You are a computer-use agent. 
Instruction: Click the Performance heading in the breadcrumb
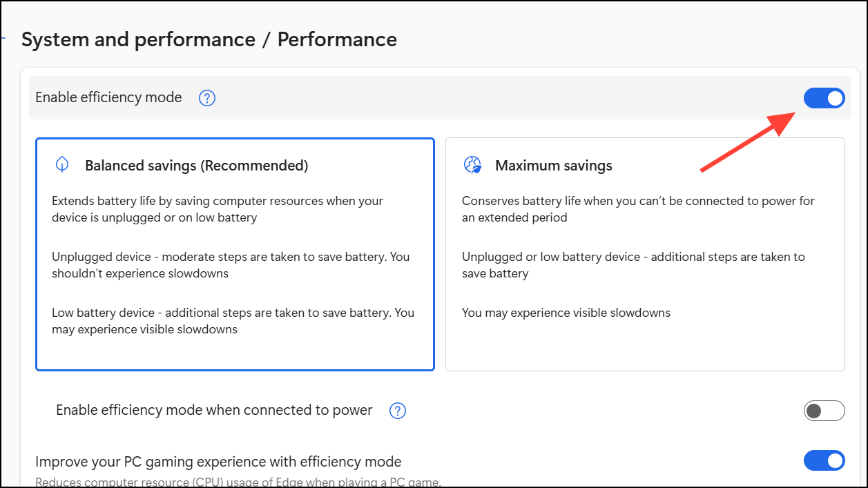337,40
